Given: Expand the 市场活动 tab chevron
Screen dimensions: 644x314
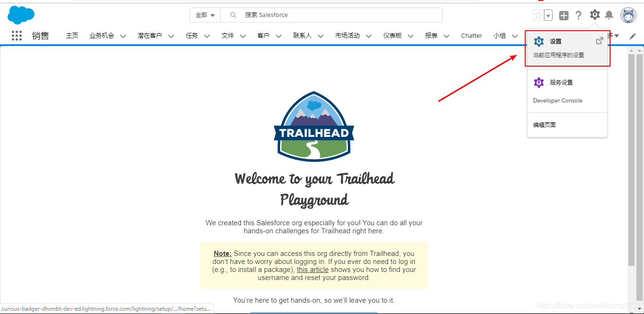Looking at the screenshot, I should 369,36.
